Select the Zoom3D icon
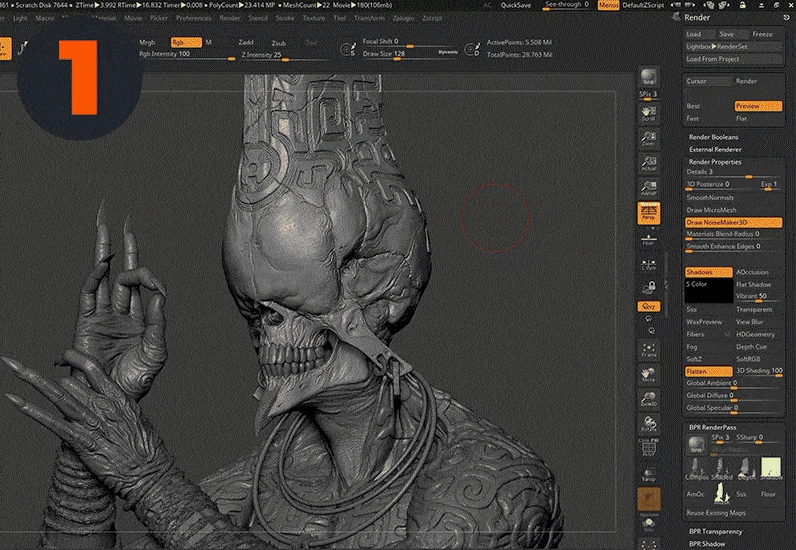The width and height of the screenshot is (796, 550). (x=648, y=399)
